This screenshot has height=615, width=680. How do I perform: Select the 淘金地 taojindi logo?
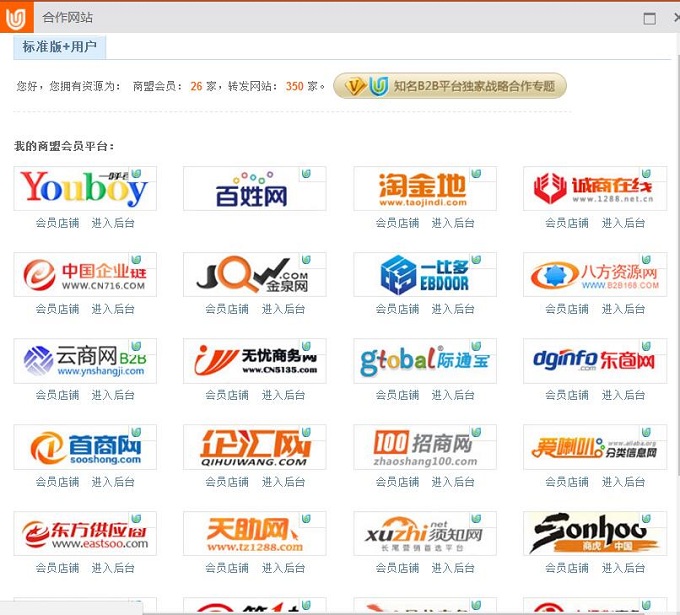click(x=424, y=188)
